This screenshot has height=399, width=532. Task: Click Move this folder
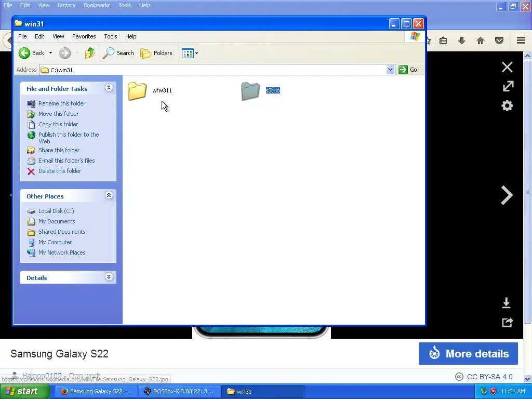(x=58, y=114)
